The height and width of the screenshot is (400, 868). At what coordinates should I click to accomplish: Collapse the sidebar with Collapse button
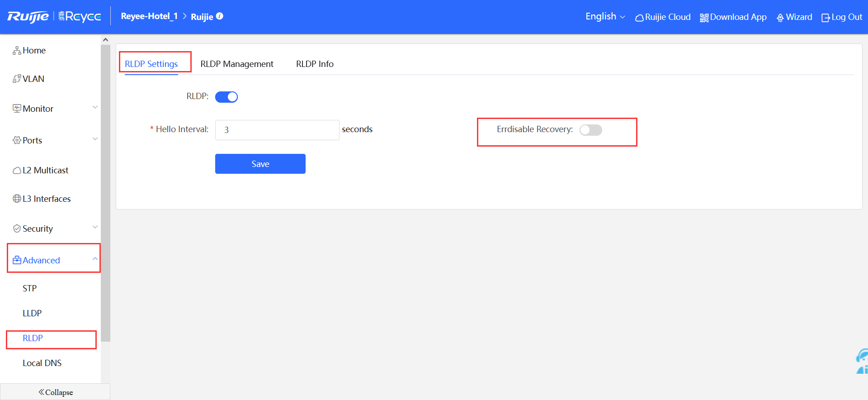tap(55, 392)
